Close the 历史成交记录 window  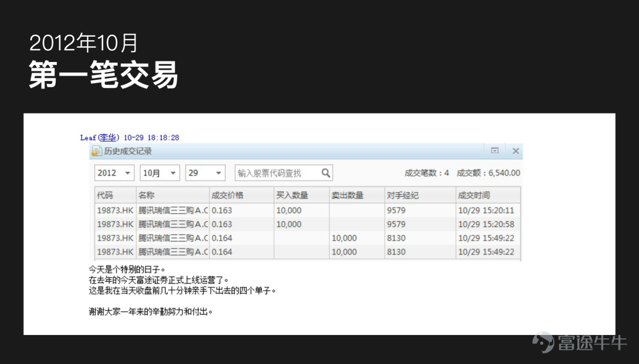click(515, 151)
